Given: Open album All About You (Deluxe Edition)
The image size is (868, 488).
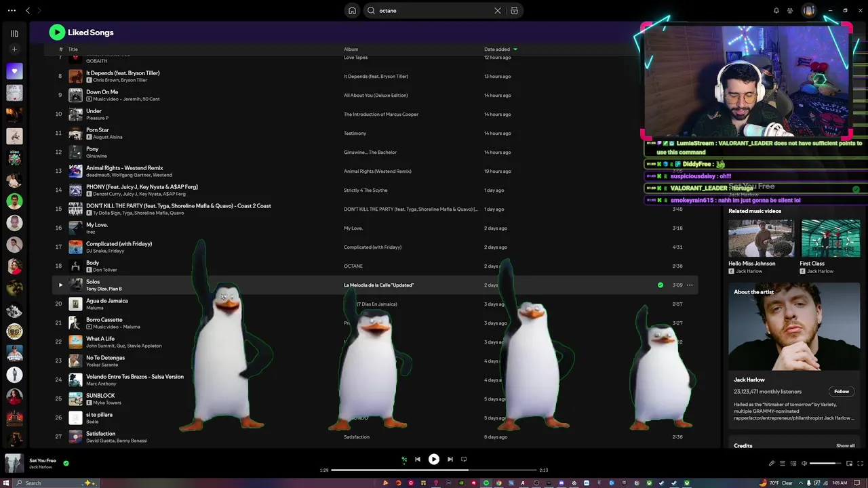Looking at the screenshot, I should tap(376, 96).
